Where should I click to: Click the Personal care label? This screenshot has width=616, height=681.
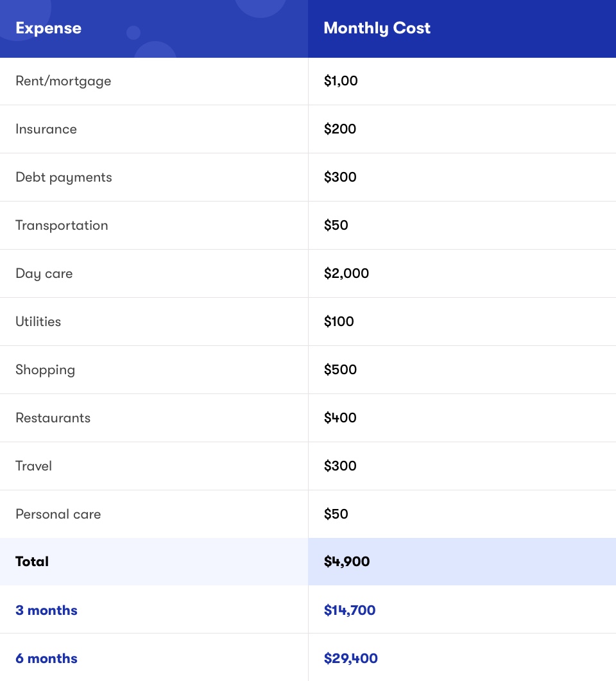(x=58, y=514)
